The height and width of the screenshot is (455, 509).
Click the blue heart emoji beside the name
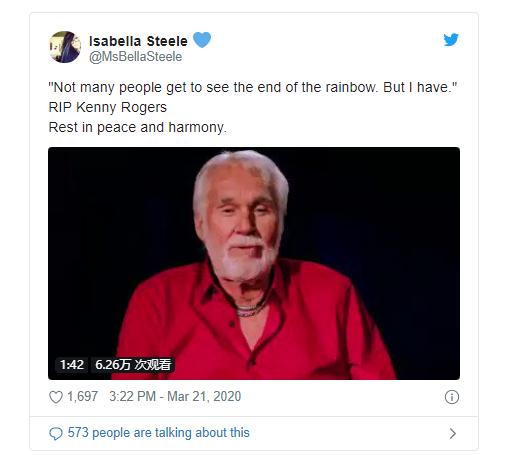coord(202,39)
